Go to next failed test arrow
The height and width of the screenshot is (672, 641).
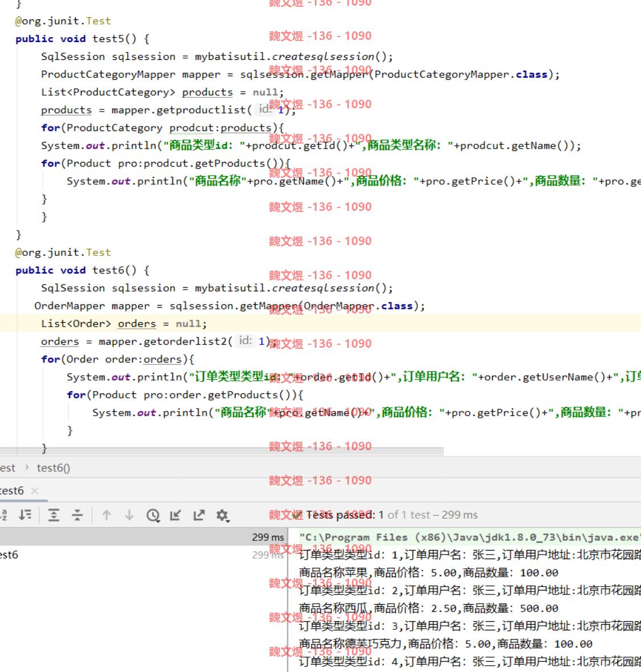click(x=129, y=515)
